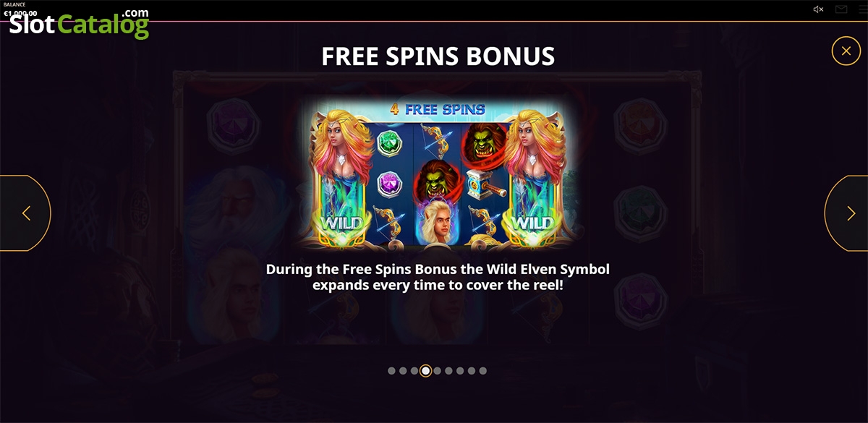Select the seventh pagination dot
Viewport: 868px width, 423px height.
[x=460, y=371]
